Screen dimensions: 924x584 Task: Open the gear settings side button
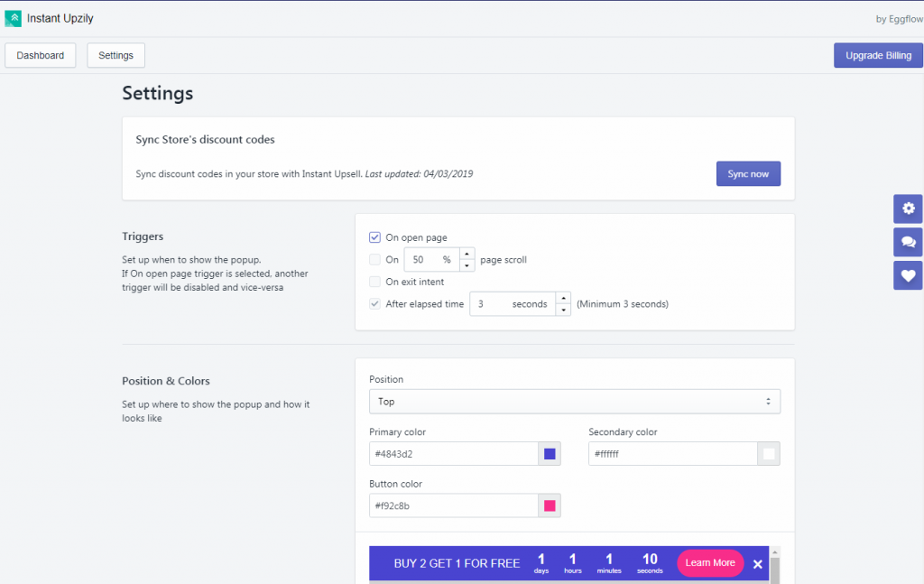tap(908, 209)
